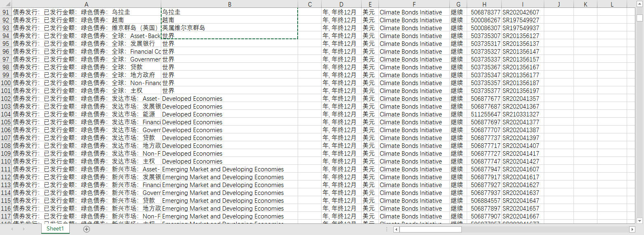Select column D header

tap(341, 4)
